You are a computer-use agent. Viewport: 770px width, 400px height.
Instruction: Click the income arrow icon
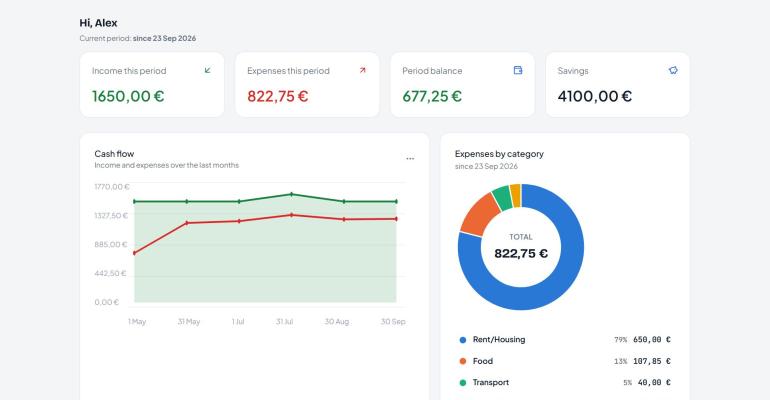(208, 70)
